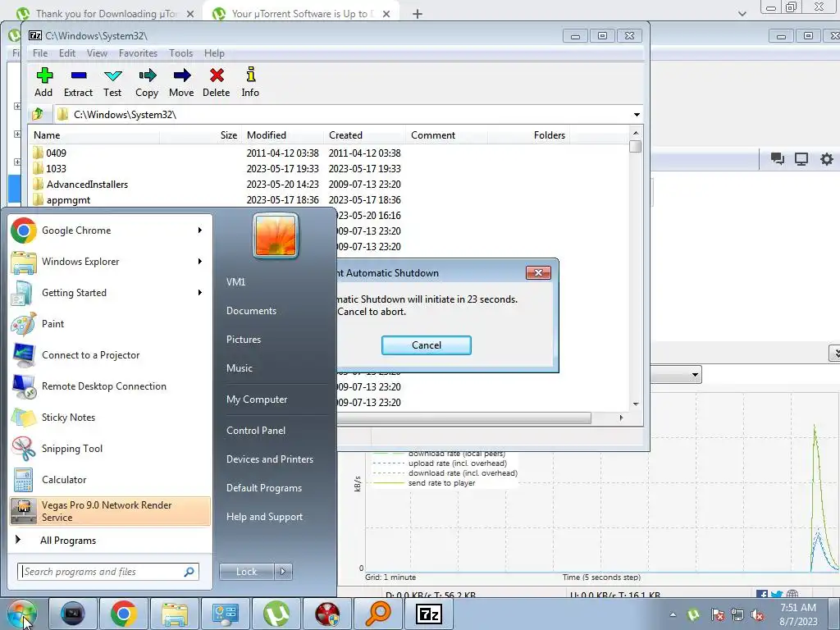Open the uTorrent graph type dropdown

click(695, 374)
